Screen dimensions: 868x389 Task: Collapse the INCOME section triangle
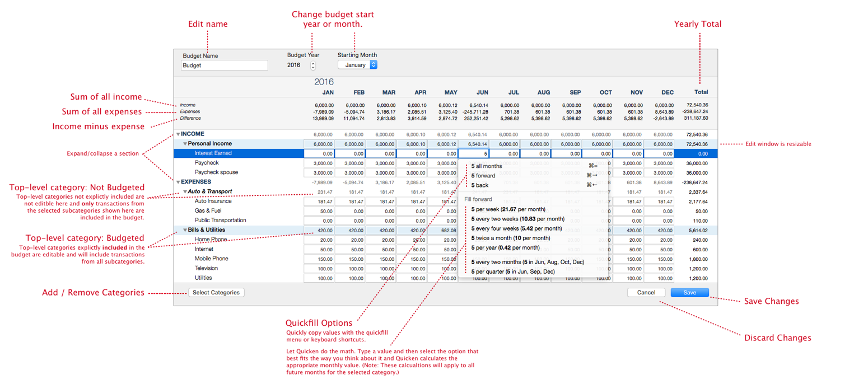coord(178,134)
